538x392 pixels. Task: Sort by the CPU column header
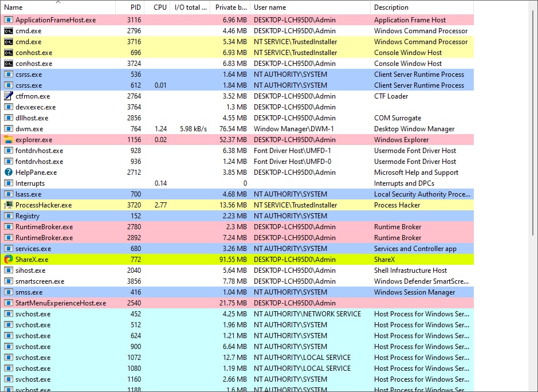pyautogui.click(x=157, y=7)
